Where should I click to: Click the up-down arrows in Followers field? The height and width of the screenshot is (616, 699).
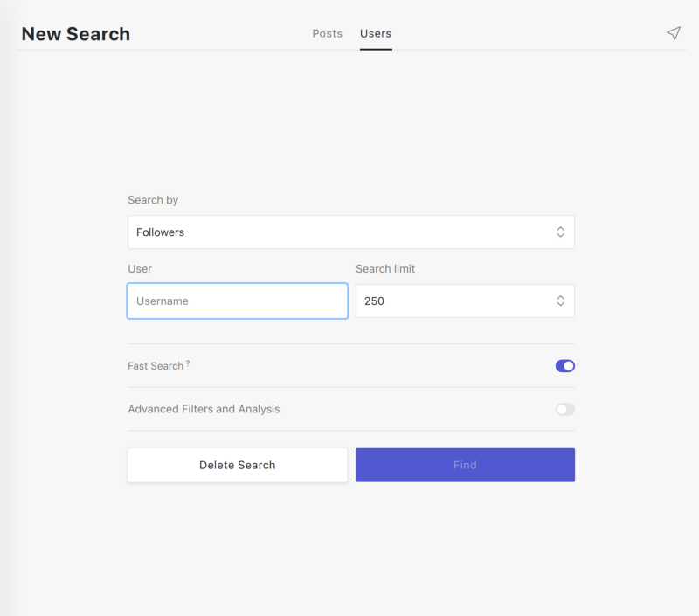pyautogui.click(x=560, y=232)
